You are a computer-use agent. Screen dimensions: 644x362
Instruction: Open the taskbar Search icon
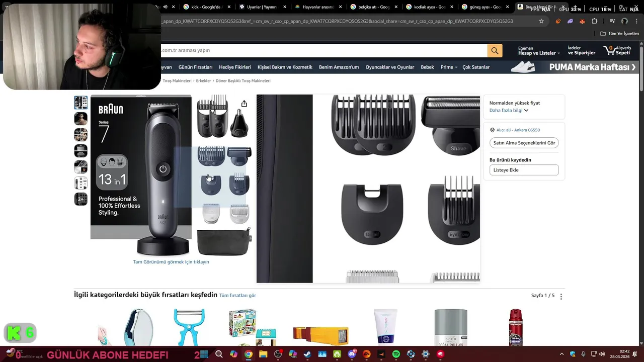(x=219, y=354)
